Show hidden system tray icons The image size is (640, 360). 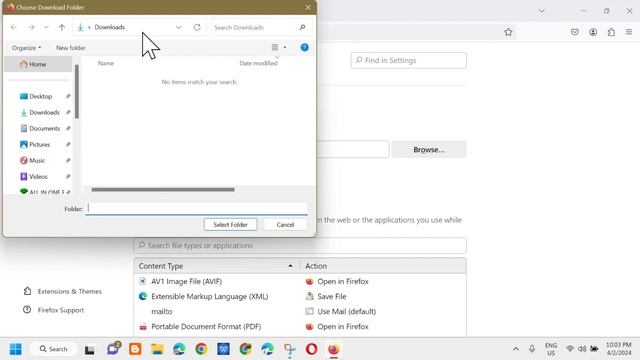tap(516, 349)
